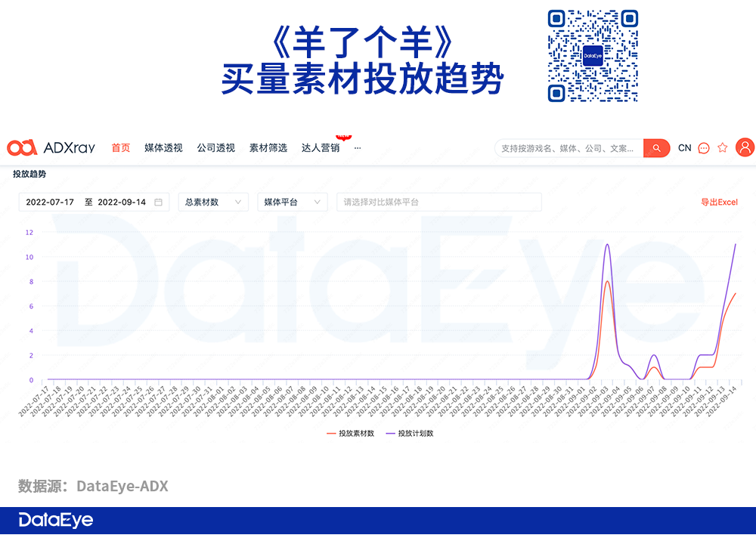Click the star favorites icon
The width and height of the screenshot is (756, 535).
(x=722, y=147)
